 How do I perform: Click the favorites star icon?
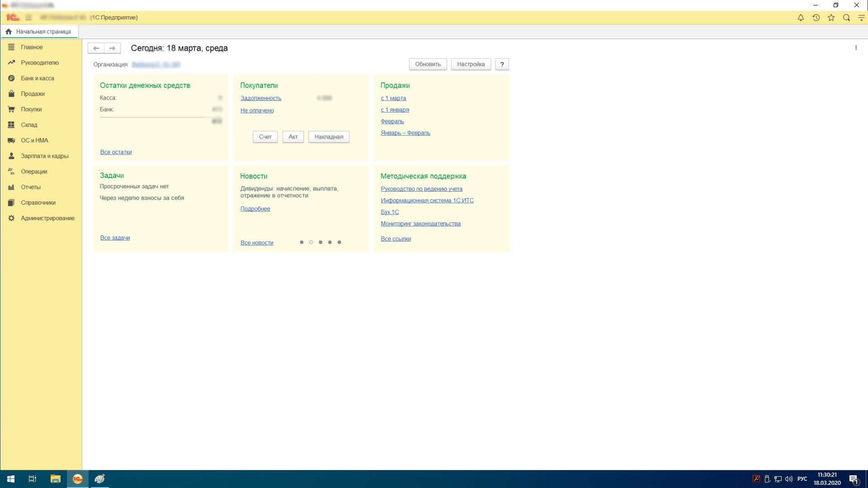point(831,18)
